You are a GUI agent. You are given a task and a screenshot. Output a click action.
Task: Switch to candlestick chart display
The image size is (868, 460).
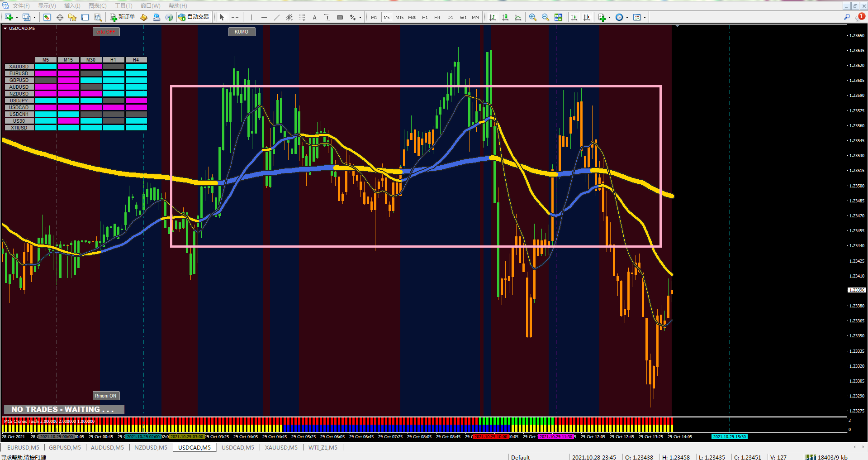[505, 17]
